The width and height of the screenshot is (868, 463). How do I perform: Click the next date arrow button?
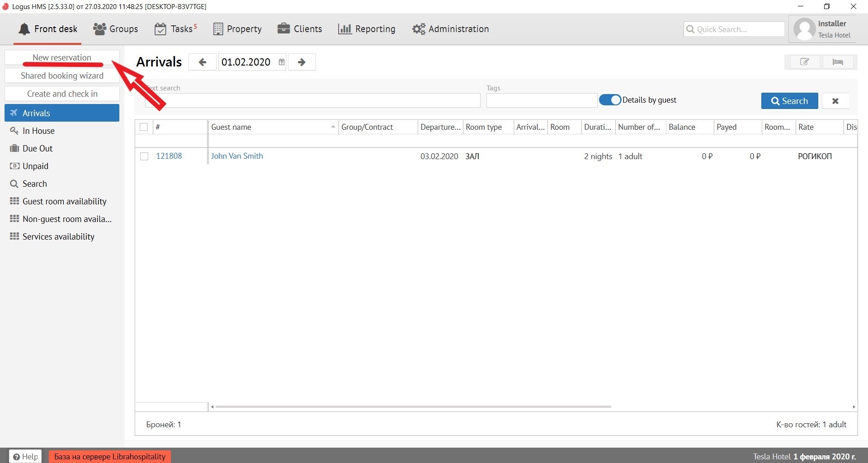pyautogui.click(x=302, y=62)
